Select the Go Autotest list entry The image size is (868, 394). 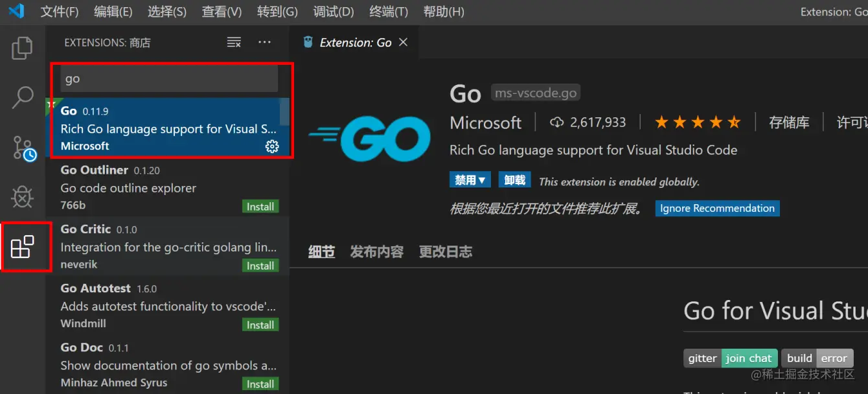168,305
